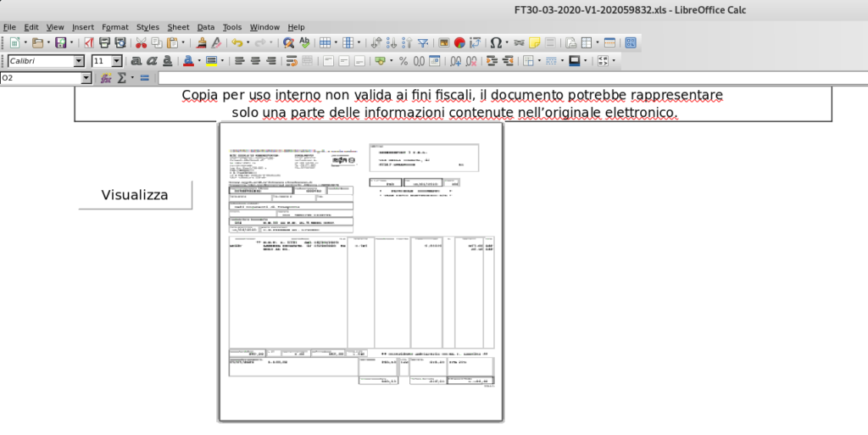Toggle wrap text option
Screen dimensions: 868x435
tap(292, 61)
